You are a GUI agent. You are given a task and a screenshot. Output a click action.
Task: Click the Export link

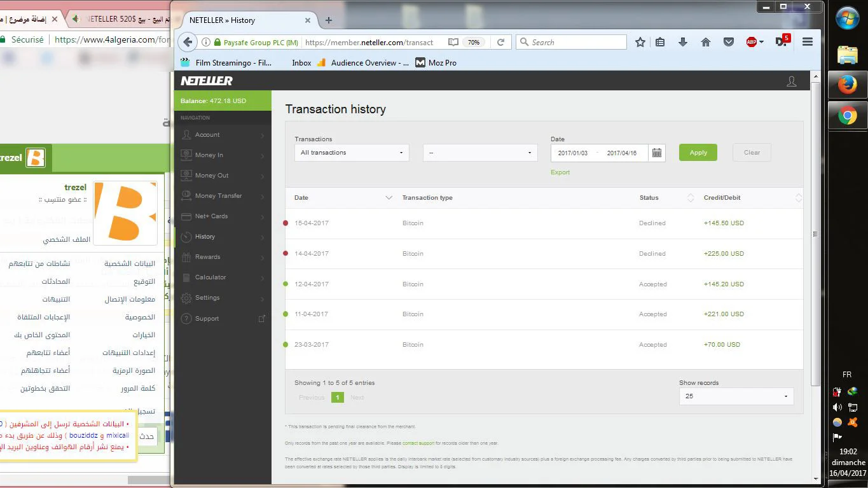560,172
